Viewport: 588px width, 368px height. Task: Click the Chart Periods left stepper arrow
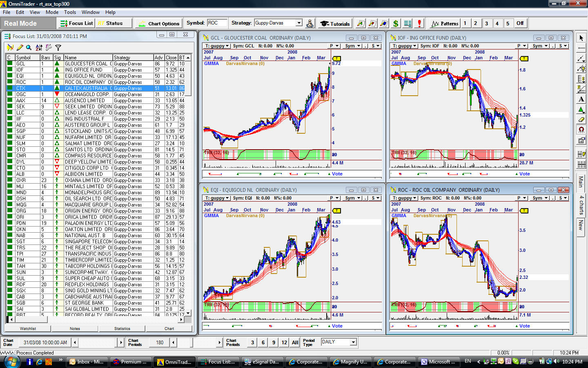point(173,342)
